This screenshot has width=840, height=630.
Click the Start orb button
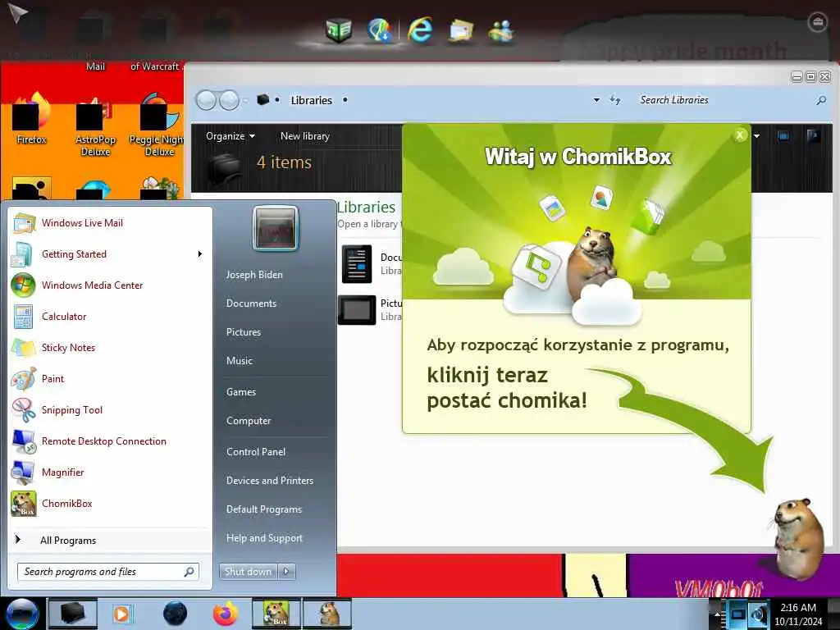point(22,614)
